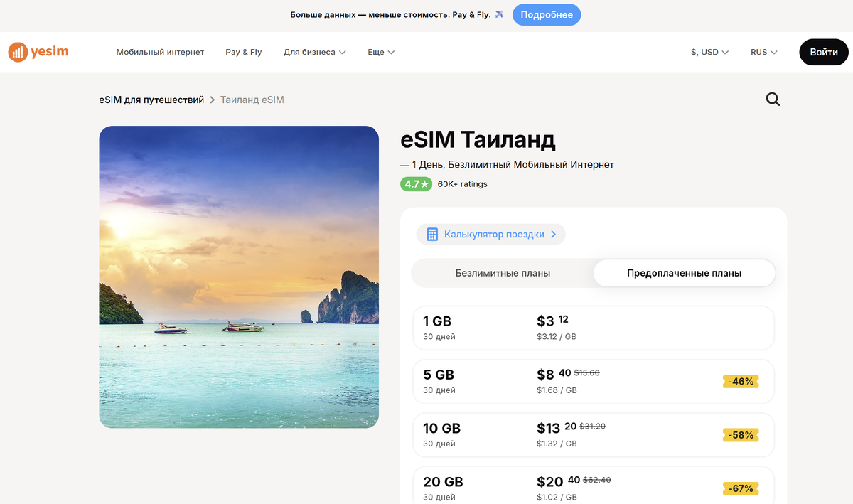Image resolution: width=853 pixels, height=504 pixels.
Task: Click the $1.32 / GB price text
Action: 557,444
